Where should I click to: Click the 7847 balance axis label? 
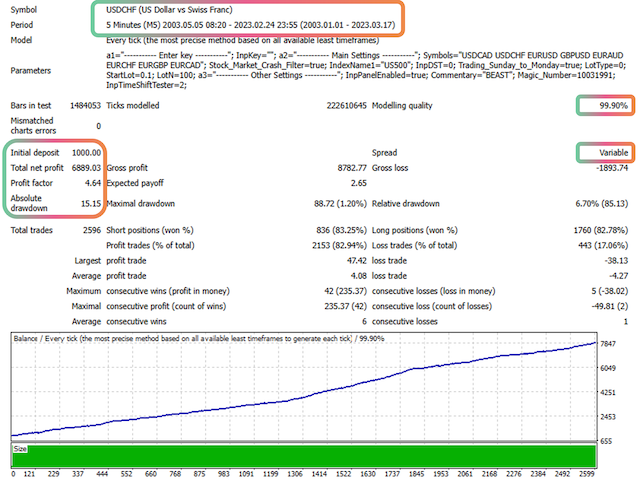pos(608,344)
